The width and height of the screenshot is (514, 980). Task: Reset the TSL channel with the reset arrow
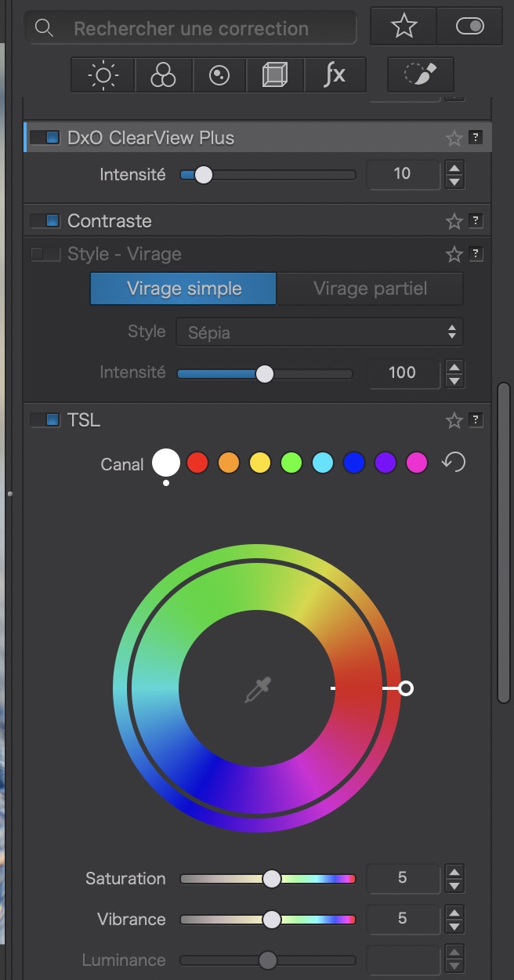point(453,463)
